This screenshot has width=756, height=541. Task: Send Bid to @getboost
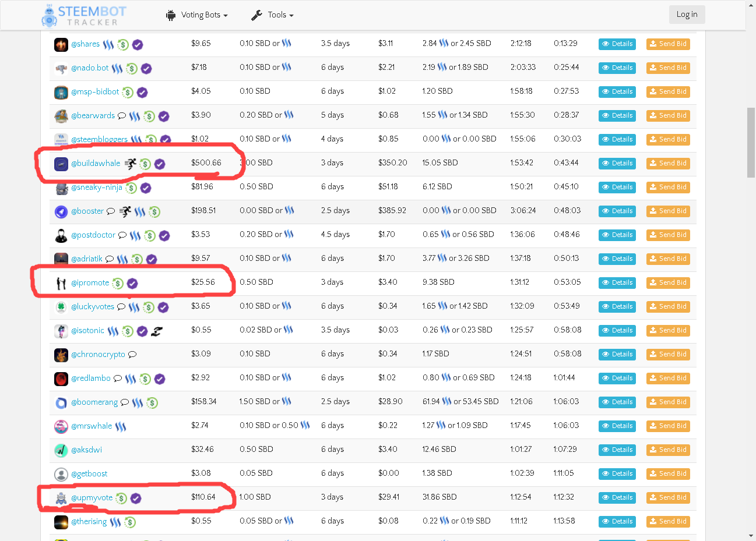[668, 474]
